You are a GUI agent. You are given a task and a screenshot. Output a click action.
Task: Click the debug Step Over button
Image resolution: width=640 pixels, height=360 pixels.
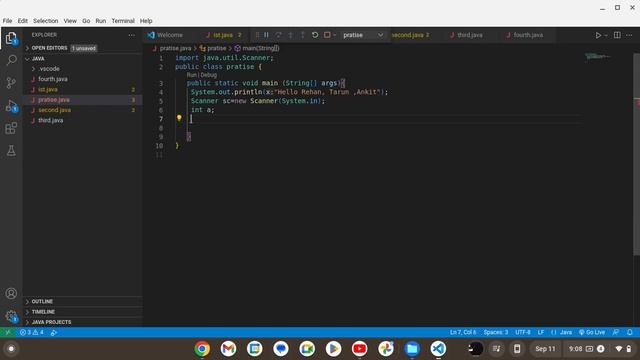pyautogui.click(x=278, y=35)
